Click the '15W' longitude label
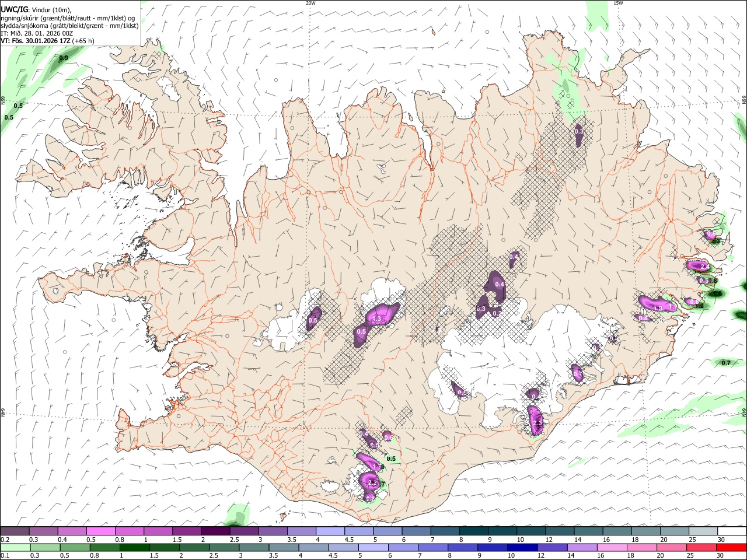 point(618,3)
